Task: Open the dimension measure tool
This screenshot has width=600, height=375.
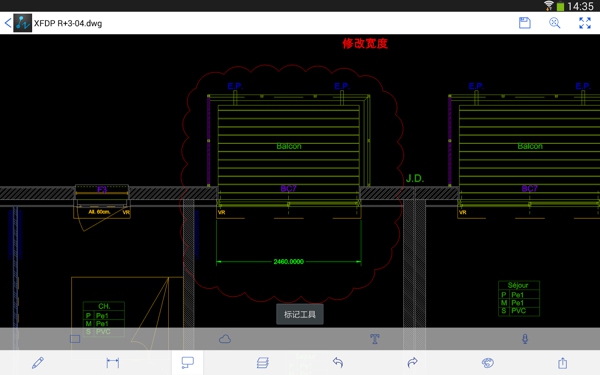Action: pos(112,362)
